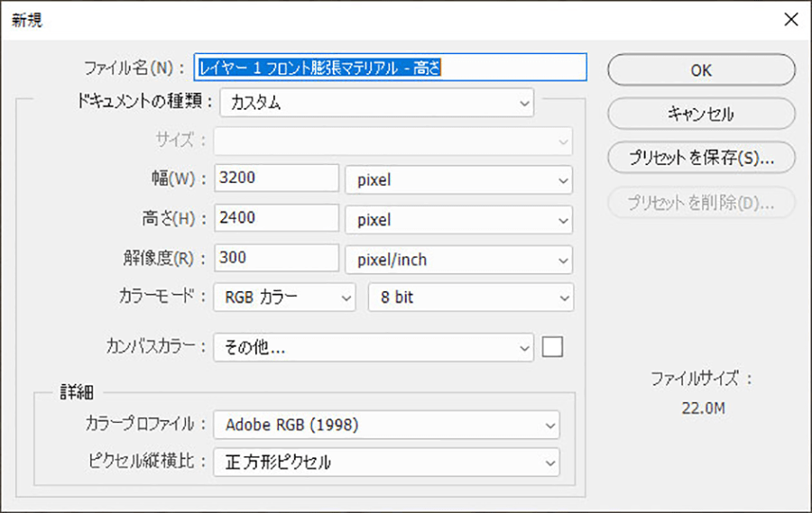The image size is (812, 513).
Task: Open the width unit pixel dropdown
Action: click(x=458, y=179)
